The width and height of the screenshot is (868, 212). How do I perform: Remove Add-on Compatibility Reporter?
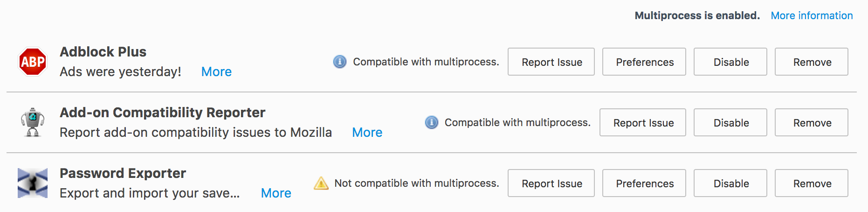pyautogui.click(x=812, y=122)
